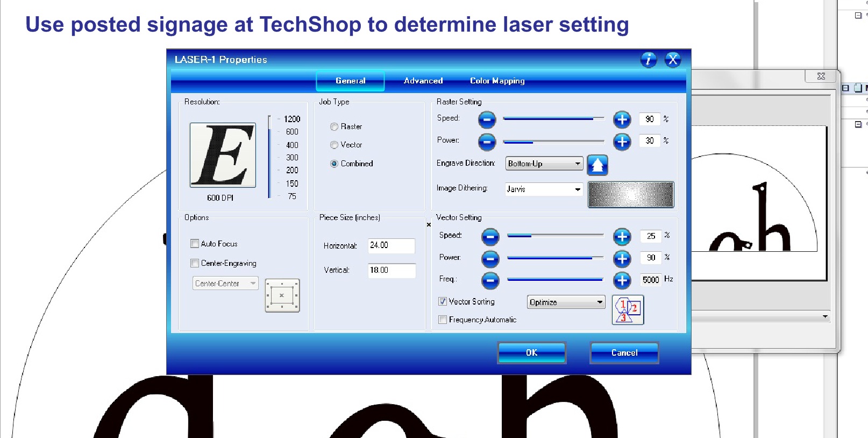Click the resolution DPI vertical slider

(x=269, y=157)
